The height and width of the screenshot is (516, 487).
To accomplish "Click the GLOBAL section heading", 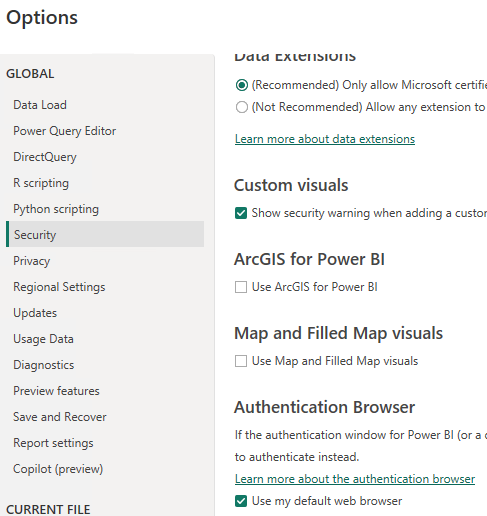I will pos(30,74).
